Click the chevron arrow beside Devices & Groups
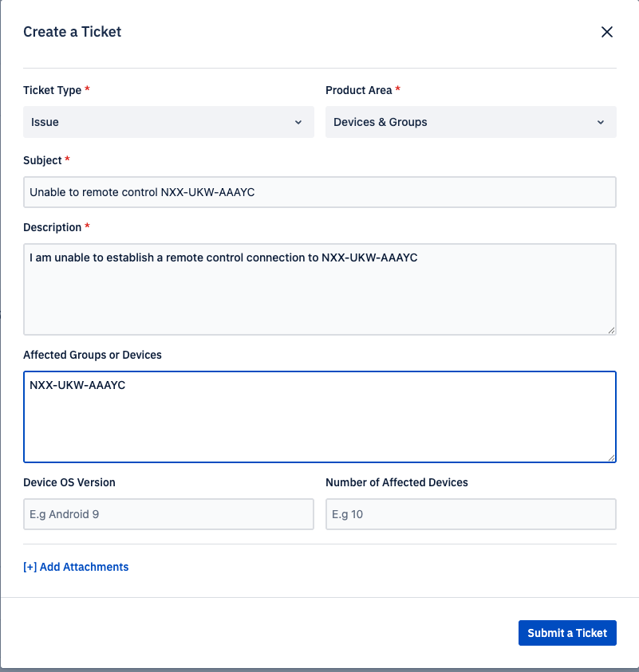 601,122
